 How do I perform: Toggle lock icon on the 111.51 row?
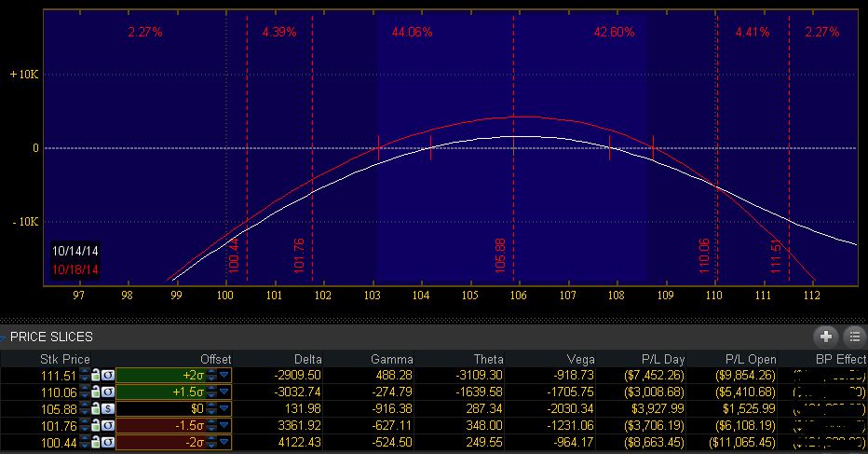(95, 376)
